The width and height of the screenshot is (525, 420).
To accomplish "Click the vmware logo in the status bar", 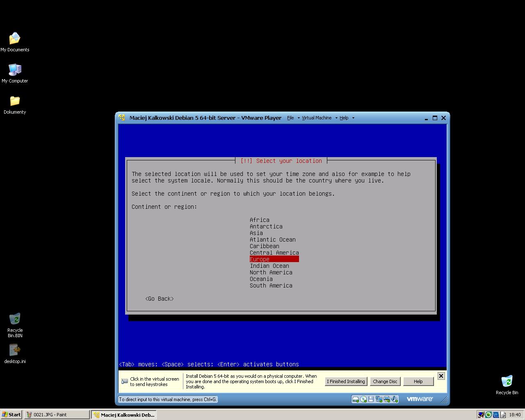I will pyautogui.click(x=420, y=399).
